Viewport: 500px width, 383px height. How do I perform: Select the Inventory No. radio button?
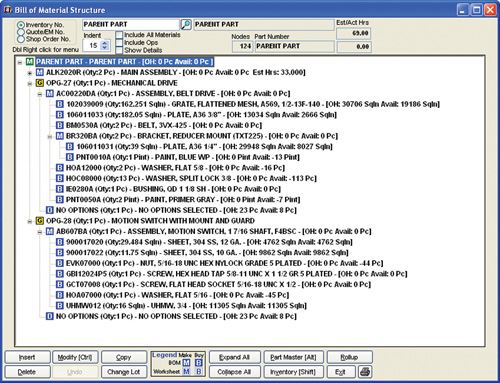21,25
